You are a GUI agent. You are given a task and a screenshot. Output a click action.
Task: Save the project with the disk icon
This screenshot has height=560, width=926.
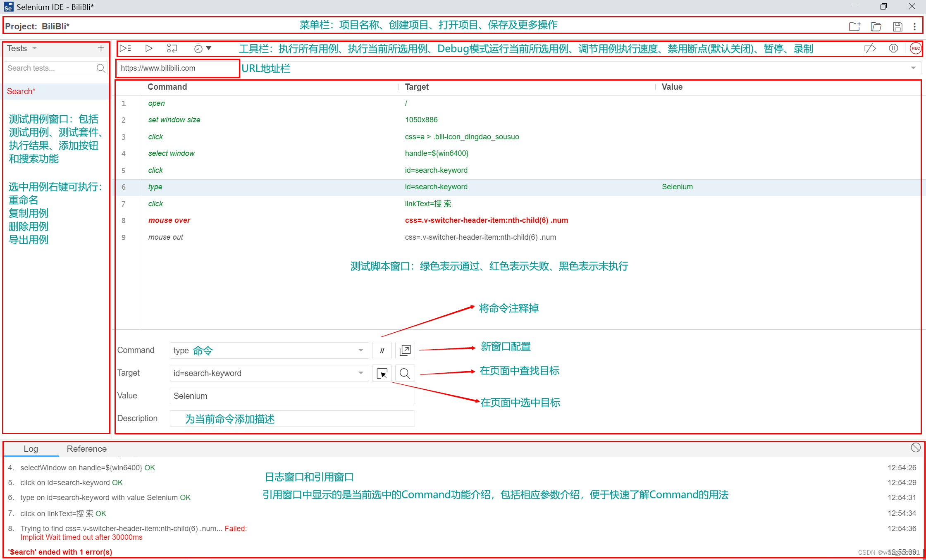coord(897,26)
